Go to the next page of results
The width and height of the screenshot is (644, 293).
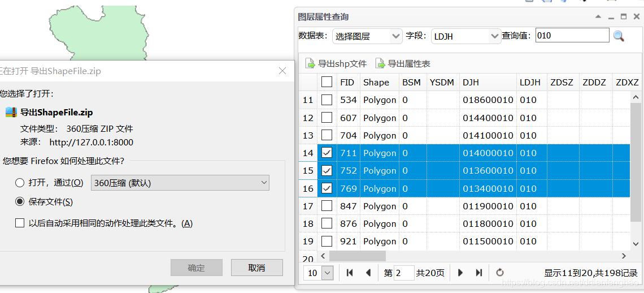(460, 273)
